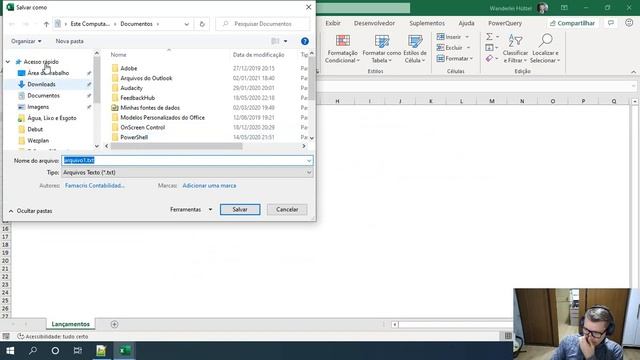This screenshot has height=360, width=640.
Task: Click the taskbar search icon
Action: (33, 351)
